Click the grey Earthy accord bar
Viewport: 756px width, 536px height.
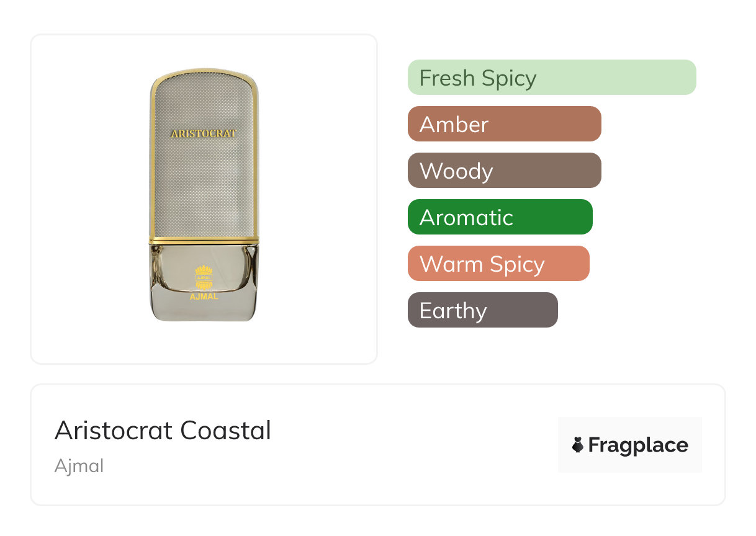[x=482, y=310]
